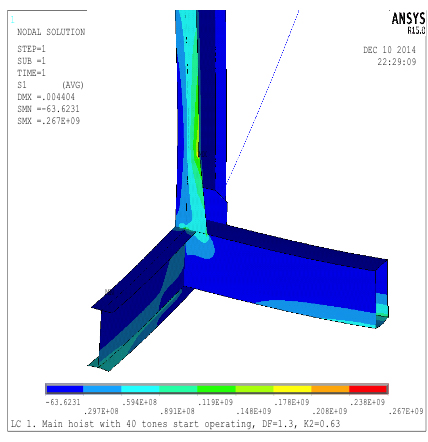
Task: Click the .119E+09 legend value
Action: point(215,402)
